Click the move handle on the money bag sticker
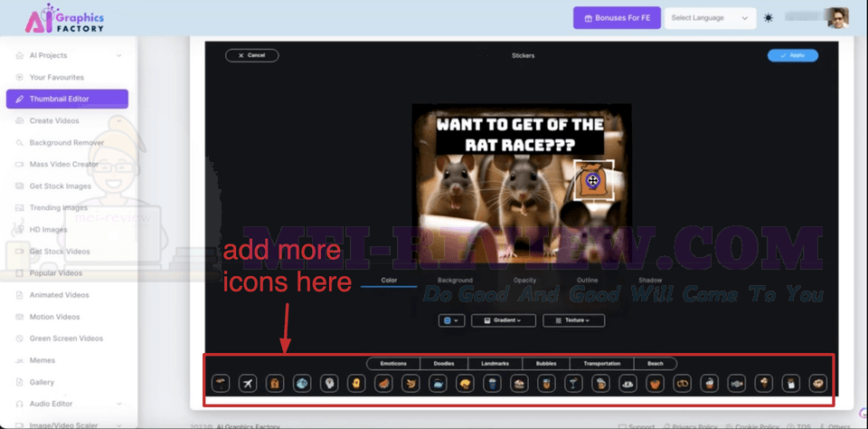868x429 pixels. (x=591, y=180)
